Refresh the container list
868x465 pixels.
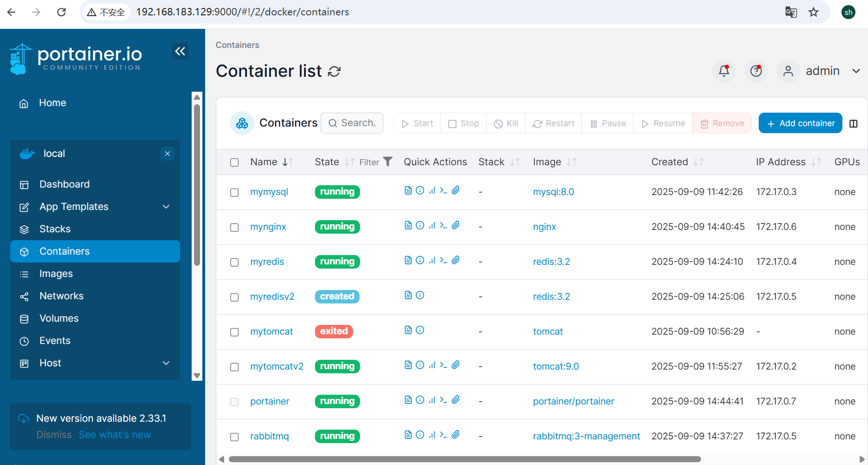coord(334,71)
